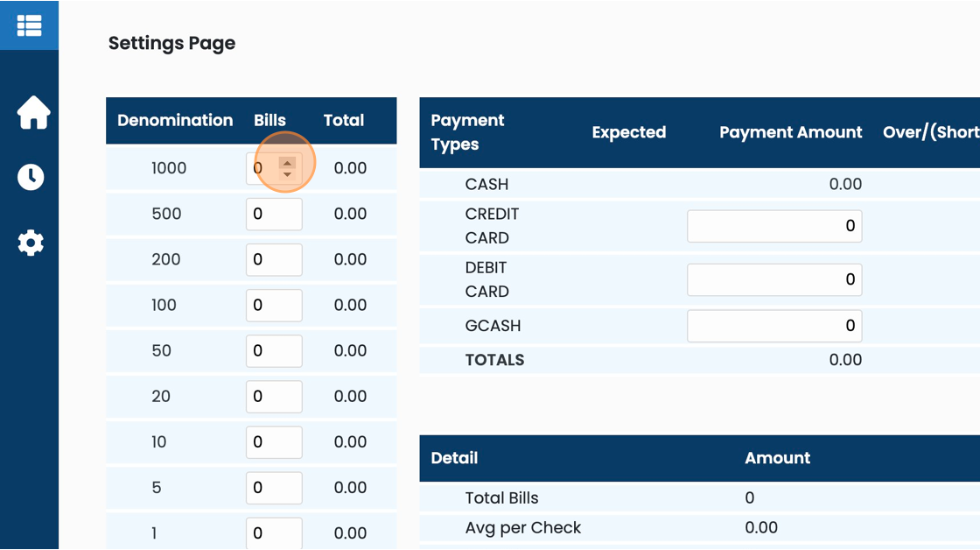Focus the 1000 denomination bills field
This screenshot has height=550, width=980.
(x=274, y=168)
